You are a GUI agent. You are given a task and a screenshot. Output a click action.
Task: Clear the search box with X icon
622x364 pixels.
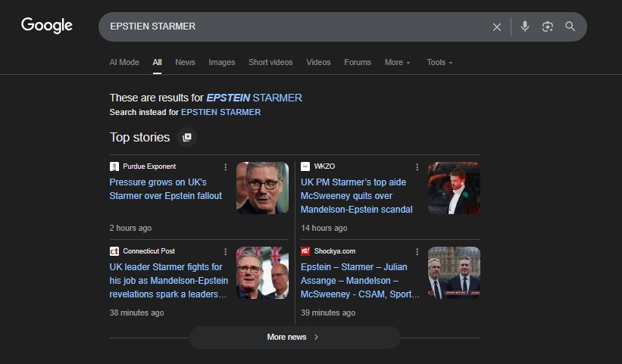(x=497, y=26)
